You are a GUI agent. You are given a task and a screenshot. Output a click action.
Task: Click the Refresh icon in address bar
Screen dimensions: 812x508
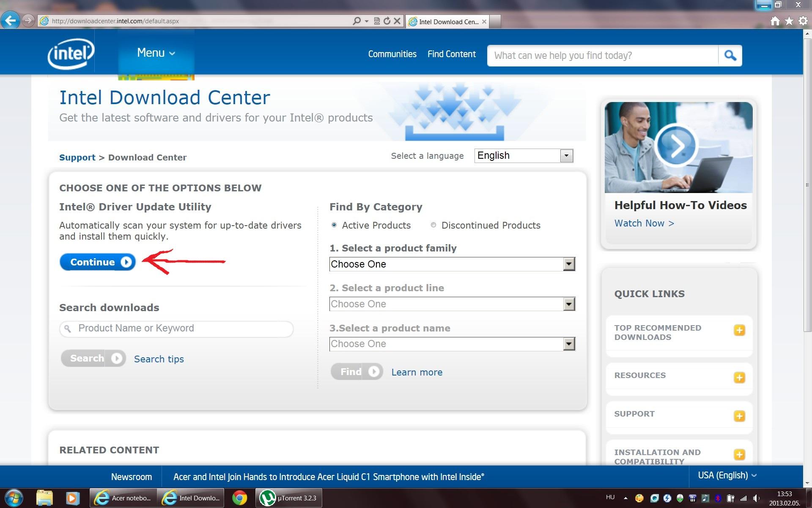point(387,21)
